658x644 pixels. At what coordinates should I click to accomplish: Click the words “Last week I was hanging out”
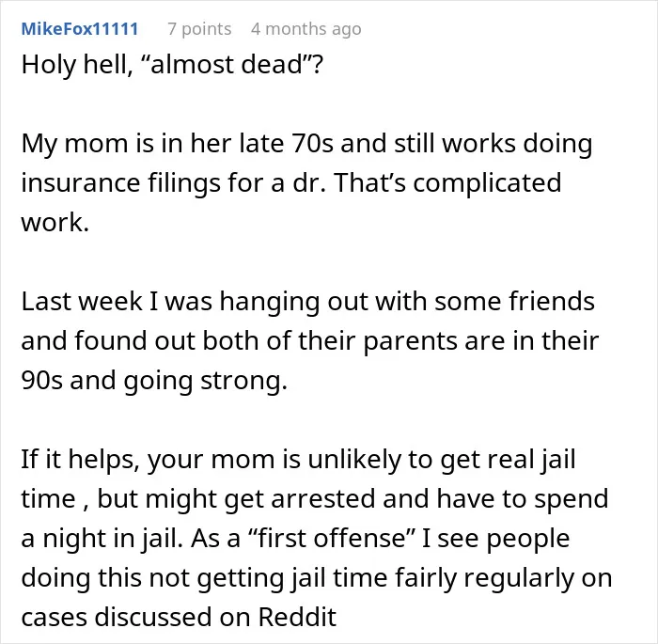coord(191,302)
